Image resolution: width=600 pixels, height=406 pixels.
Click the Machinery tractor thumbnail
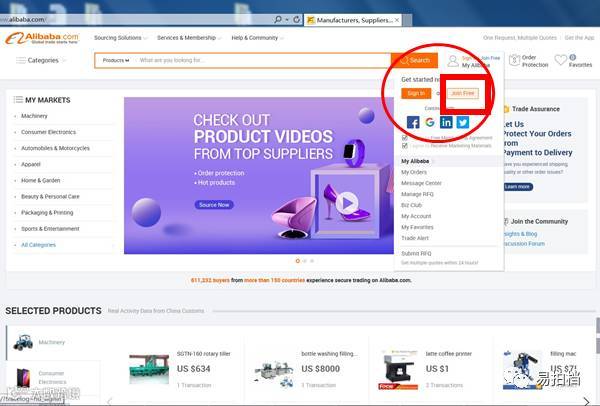[x=23, y=342]
